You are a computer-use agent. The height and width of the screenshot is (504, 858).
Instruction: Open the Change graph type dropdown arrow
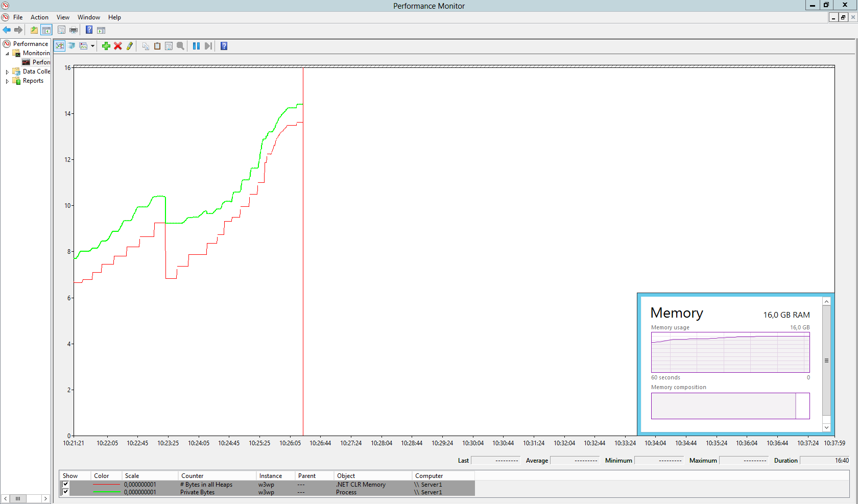[92, 46]
